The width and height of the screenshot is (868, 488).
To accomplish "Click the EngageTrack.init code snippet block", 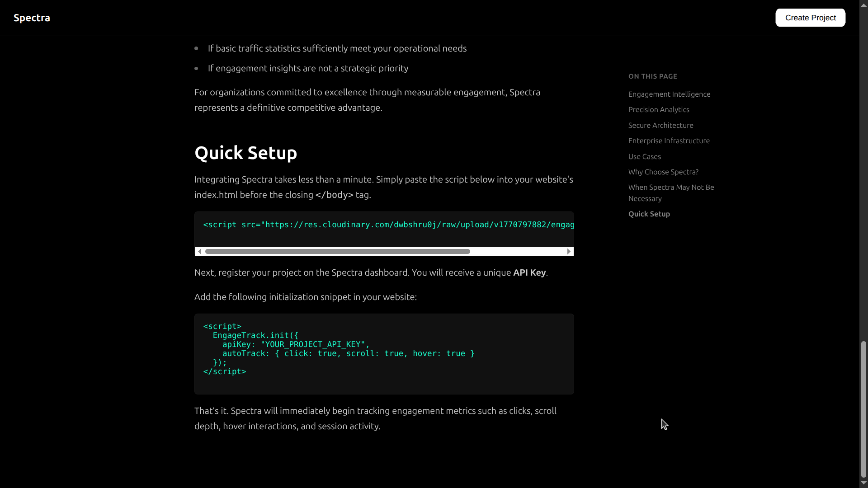I will tap(384, 353).
